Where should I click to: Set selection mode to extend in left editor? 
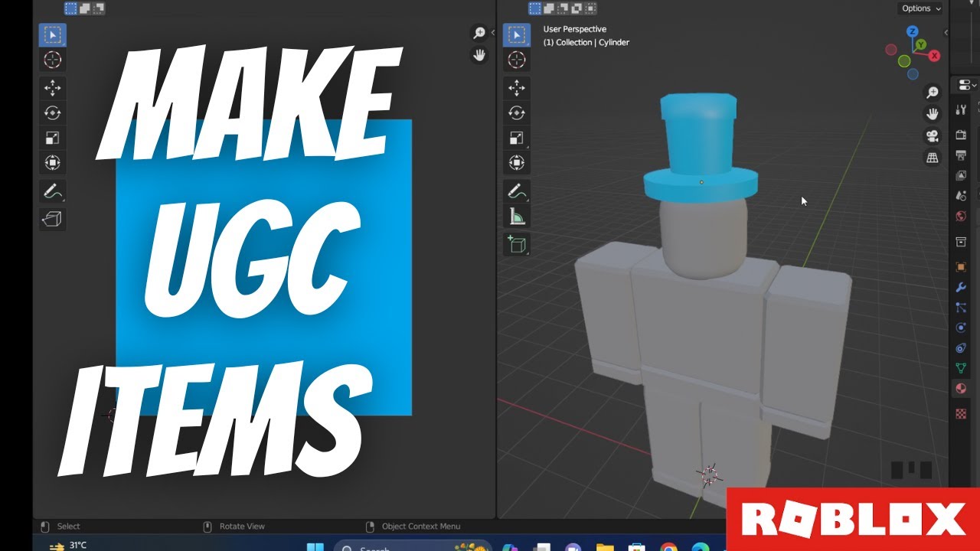pyautogui.click(x=84, y=8)
